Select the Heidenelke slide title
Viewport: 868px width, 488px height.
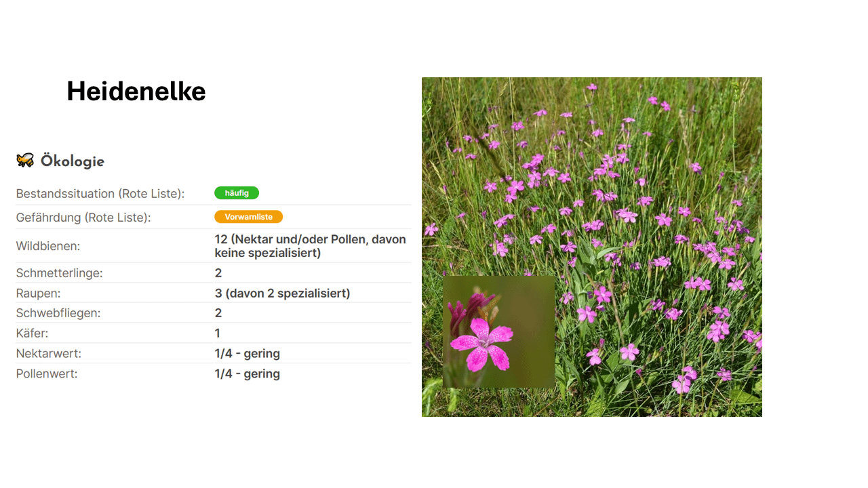[x=136, y=91]
